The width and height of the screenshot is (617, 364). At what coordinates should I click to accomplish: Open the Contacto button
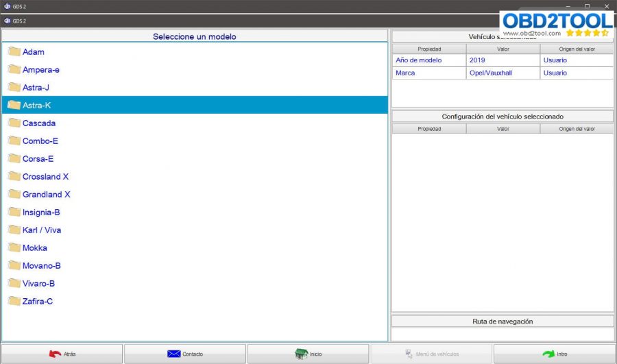pos(185,354)
